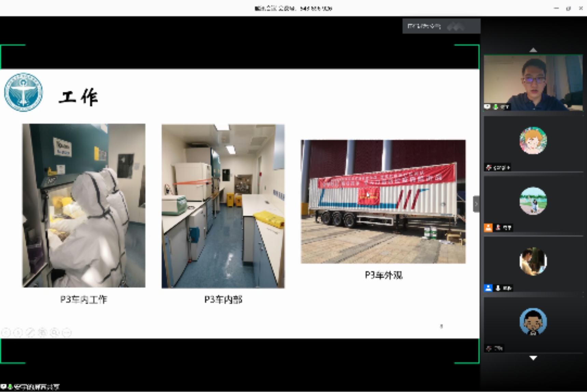Select the presenter's live video tile

coord(533,83)
